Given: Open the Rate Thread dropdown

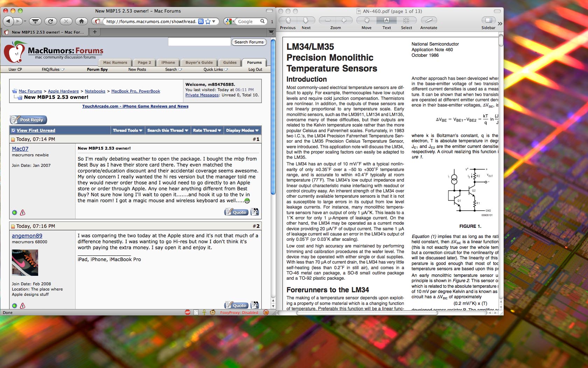Looking at the screenshot, I should (x=207, y=130).
